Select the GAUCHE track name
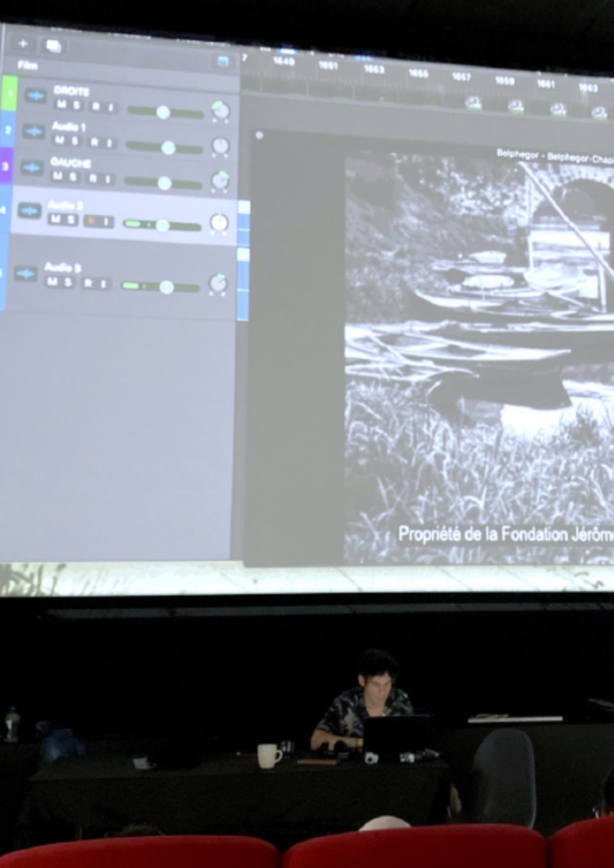This screenshot has height=868, width=614. 70,163
